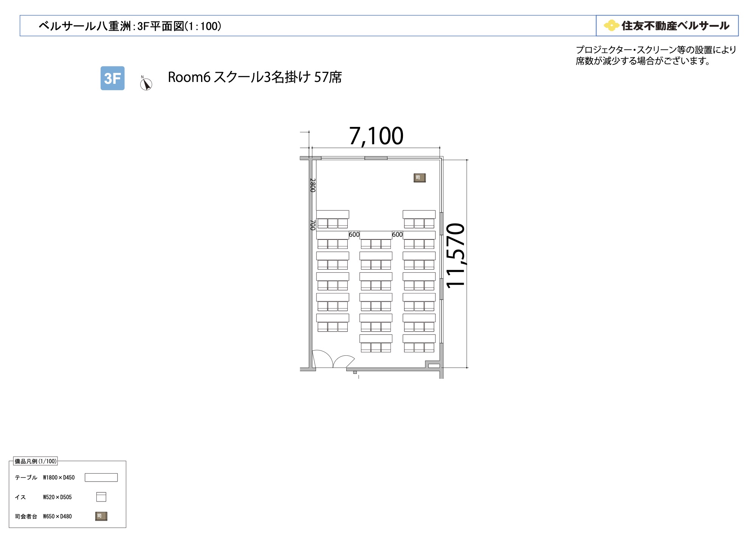Click the legend size W650×D480
The height and width of the screenshot is (534, 756).
click(57, 516)
